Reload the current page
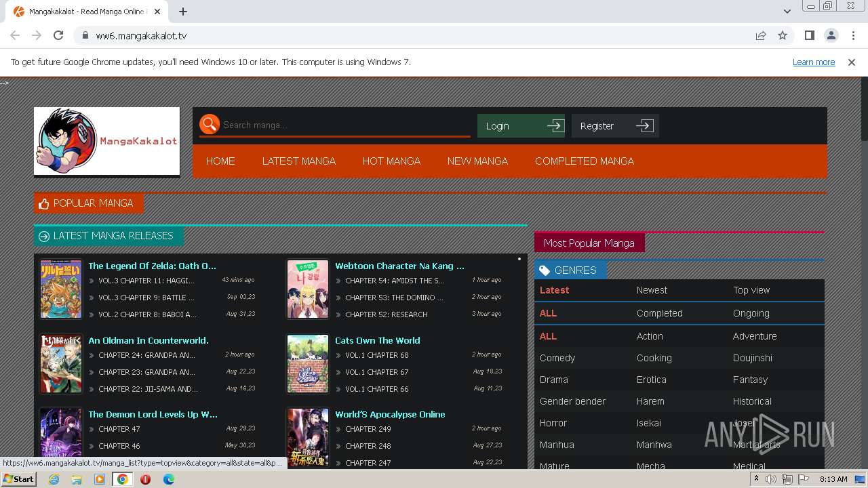868x488 pixels. pyautogui.click(x=58, y=35)
